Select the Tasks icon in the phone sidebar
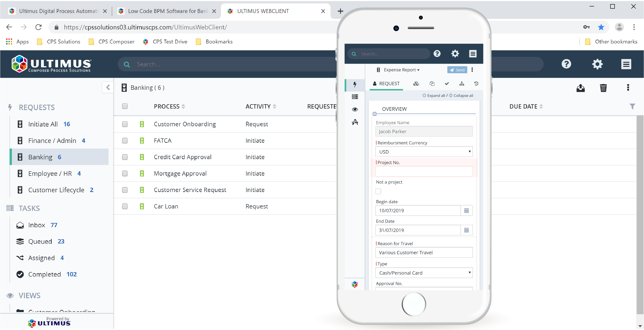 pos(355,97)
